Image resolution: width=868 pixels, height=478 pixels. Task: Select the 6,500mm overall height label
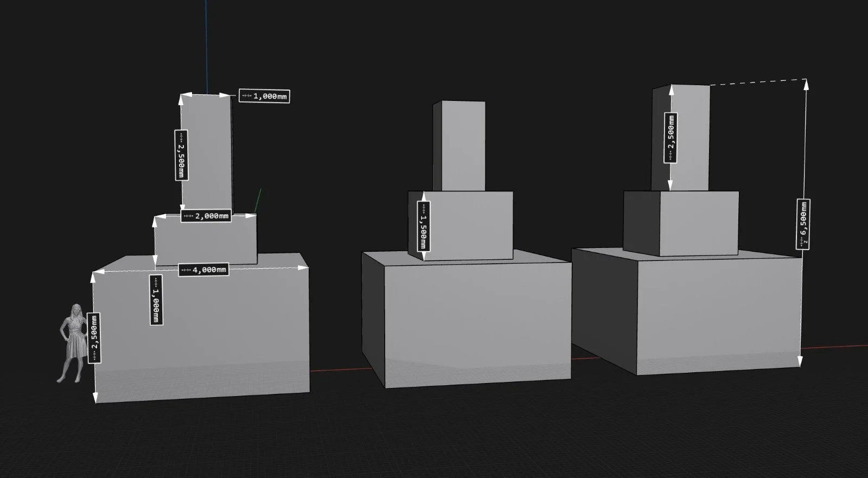(x=803, y=224)
